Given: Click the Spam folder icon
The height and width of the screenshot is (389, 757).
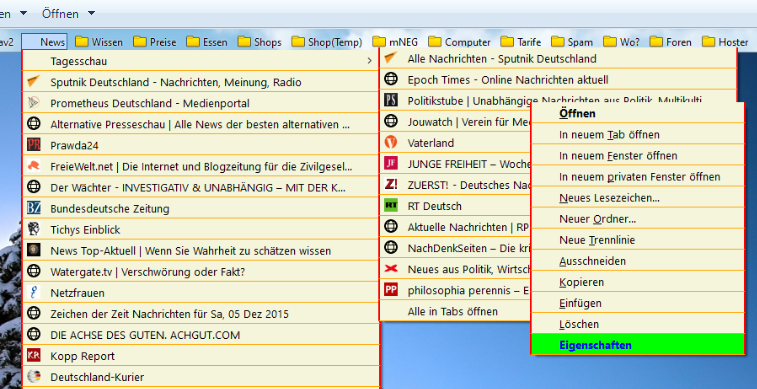Looking at the screenshot, I should coord(558,42).
